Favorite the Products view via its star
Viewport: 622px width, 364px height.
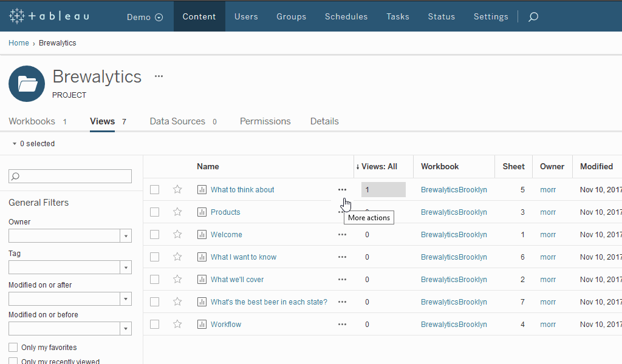177,212
